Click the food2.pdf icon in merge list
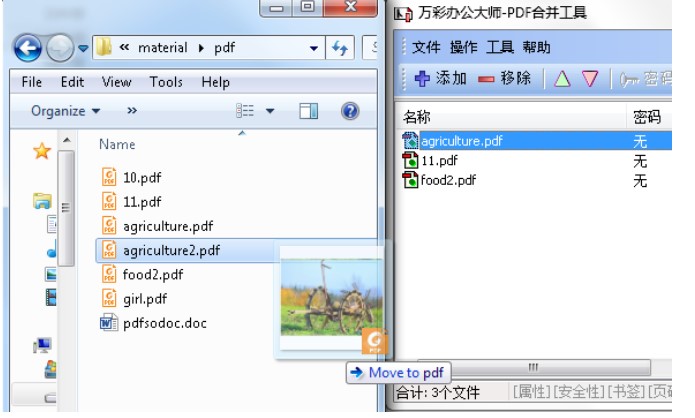This screenshot has width=695, height=418. (410, 180)
